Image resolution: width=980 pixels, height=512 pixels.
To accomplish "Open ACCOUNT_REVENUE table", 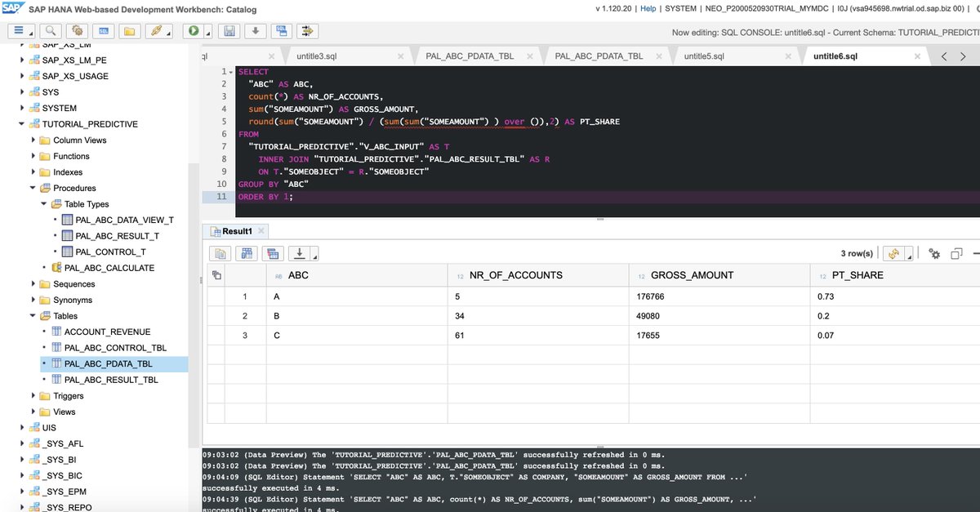I will (x=107, y=332).
